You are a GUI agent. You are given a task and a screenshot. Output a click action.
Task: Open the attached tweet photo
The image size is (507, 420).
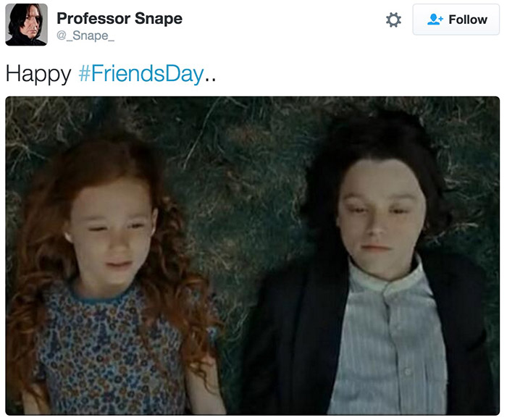(253, 256)
